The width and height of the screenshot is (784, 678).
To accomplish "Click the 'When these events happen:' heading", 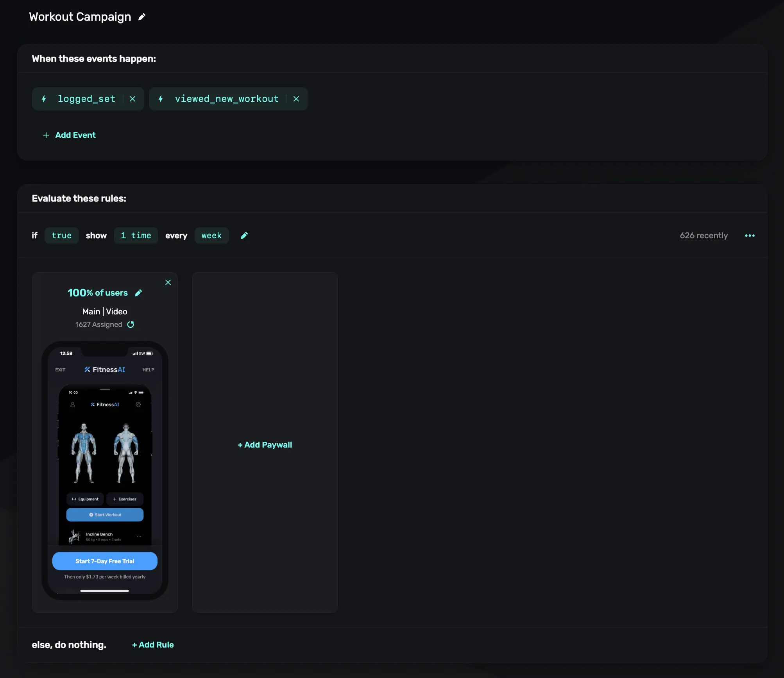I will point(94,59).
